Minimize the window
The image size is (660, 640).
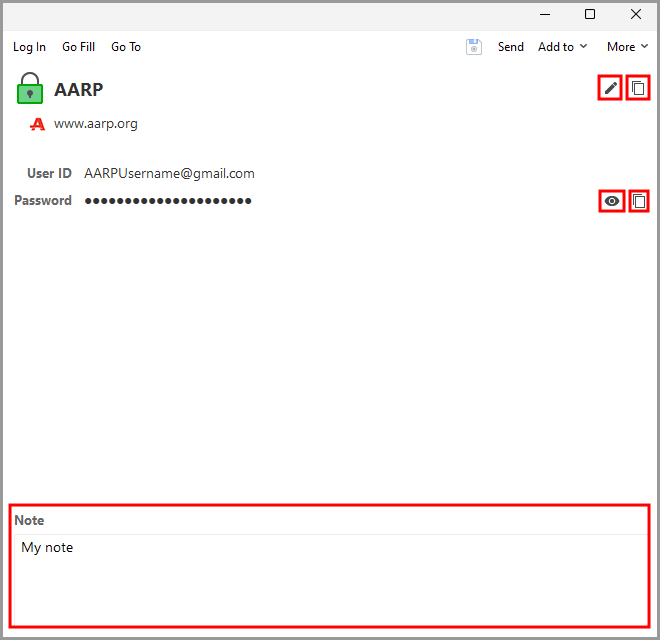coord(545,14)
